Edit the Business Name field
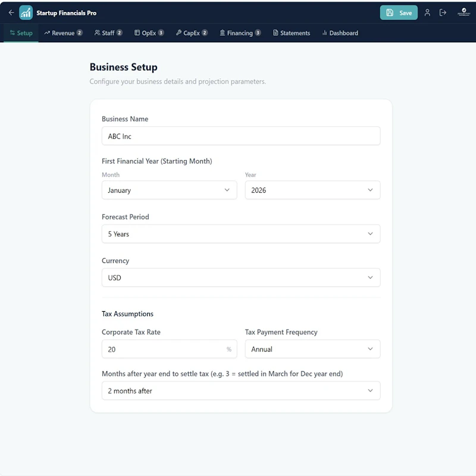This screenshot has height=476, width=476. pos(241,136)
